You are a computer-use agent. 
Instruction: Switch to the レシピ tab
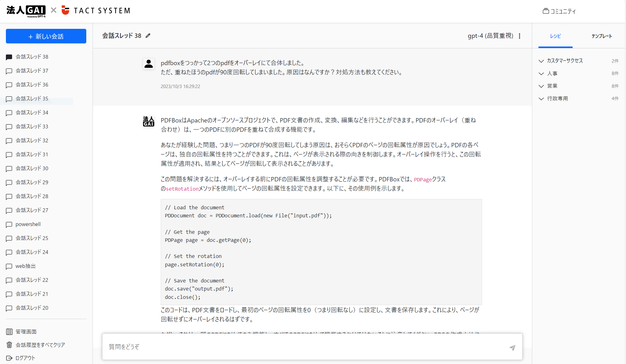(555, 36)
